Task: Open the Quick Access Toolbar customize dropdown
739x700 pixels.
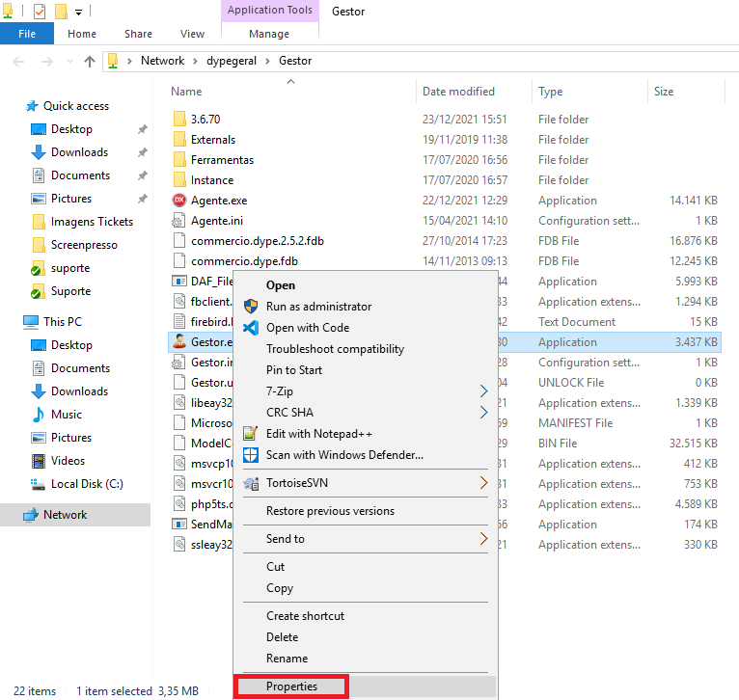Action: (x=78, y=12)
